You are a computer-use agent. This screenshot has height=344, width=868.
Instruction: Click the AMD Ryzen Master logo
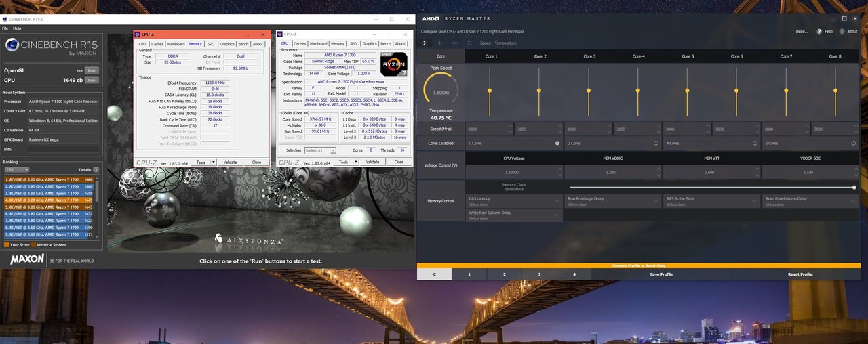[x=431, y=18]
